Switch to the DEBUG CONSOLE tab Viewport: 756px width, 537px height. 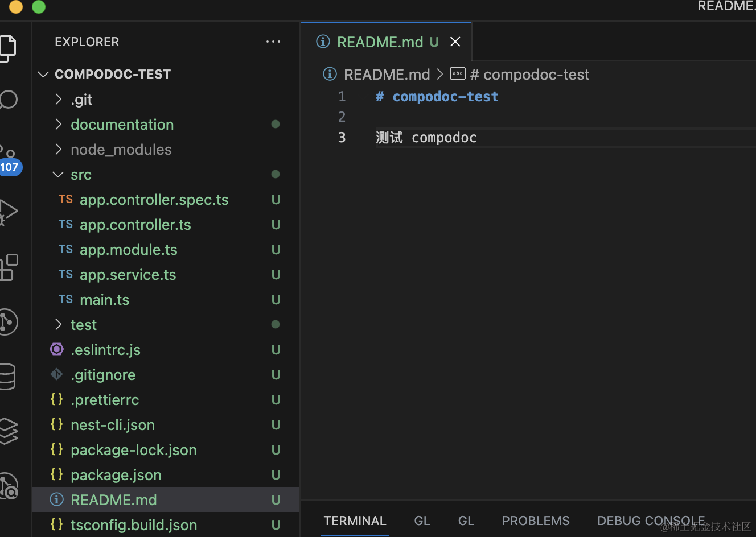(651, 521)
